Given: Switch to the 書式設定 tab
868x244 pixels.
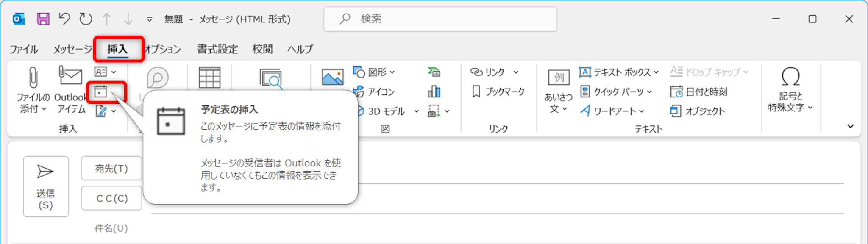Looking at the screenshot, I should [x=217, y=49].
